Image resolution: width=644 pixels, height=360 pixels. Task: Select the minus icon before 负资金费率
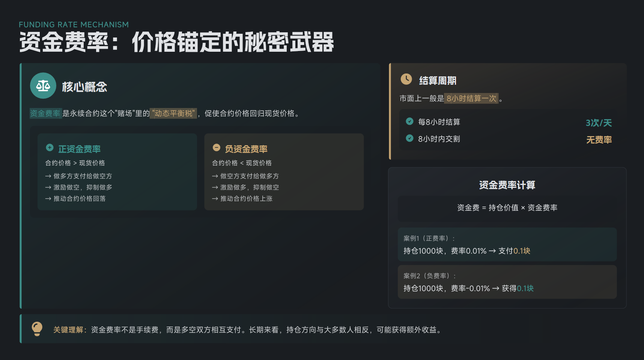pos(216,148)
